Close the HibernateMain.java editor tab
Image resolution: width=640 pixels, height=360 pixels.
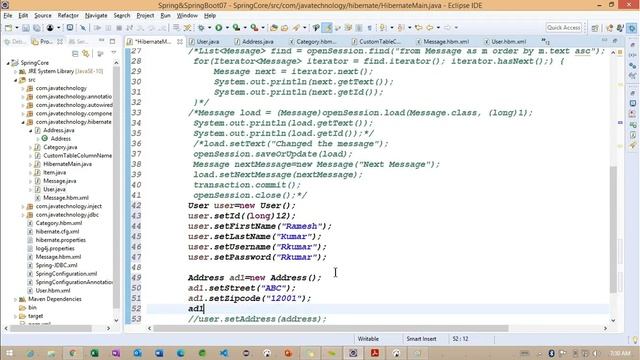click(x=180, y=42)
